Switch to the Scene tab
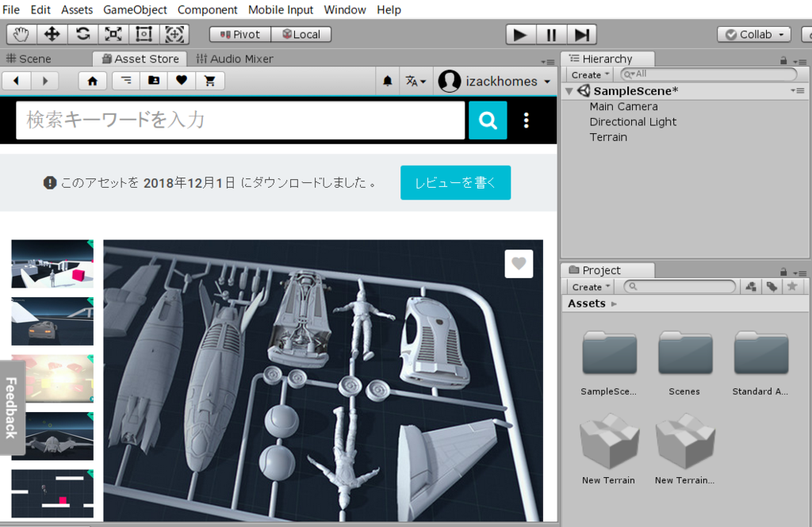The width and height of the screenshot is (812, 527). point(29,59)
